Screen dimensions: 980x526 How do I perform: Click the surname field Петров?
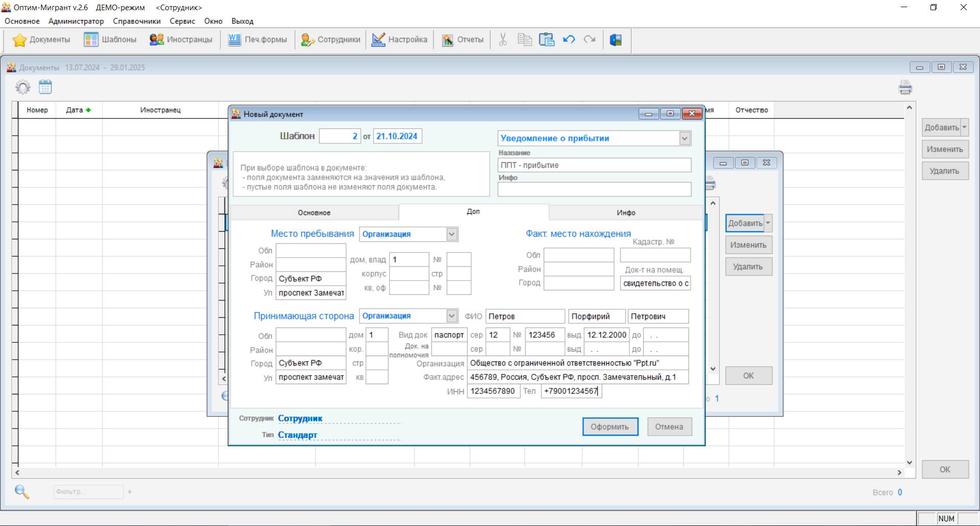pyautogui.click(x=525, y=316)
